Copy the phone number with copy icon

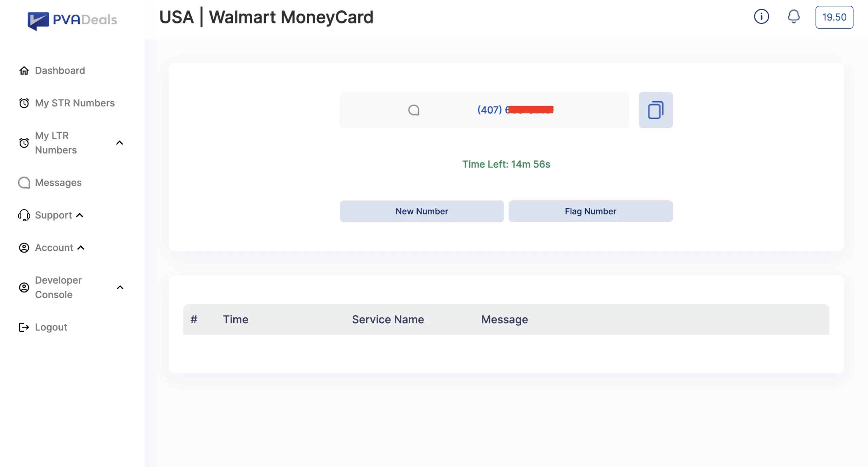coord(655,110)
